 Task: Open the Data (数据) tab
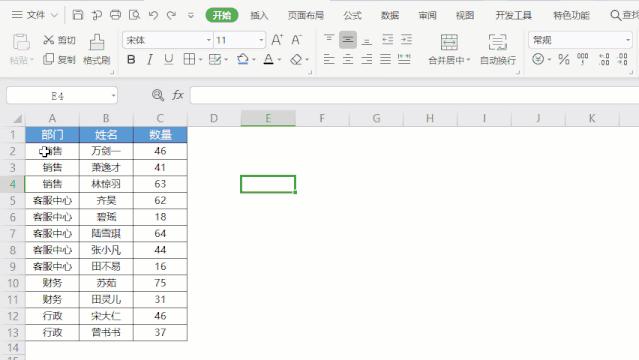click(390, 15)
